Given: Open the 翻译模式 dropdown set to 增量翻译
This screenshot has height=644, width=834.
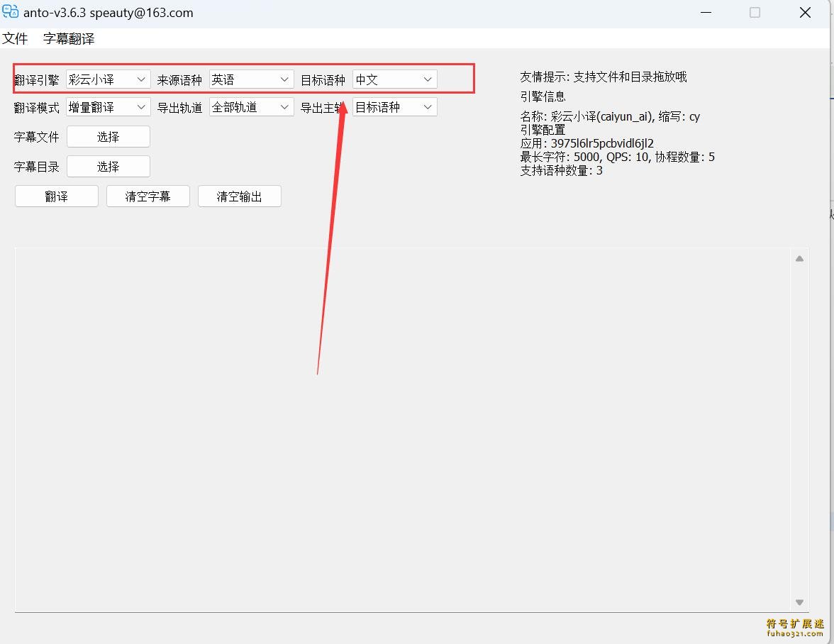Looking at the screenshot, I should click(108, 107).
